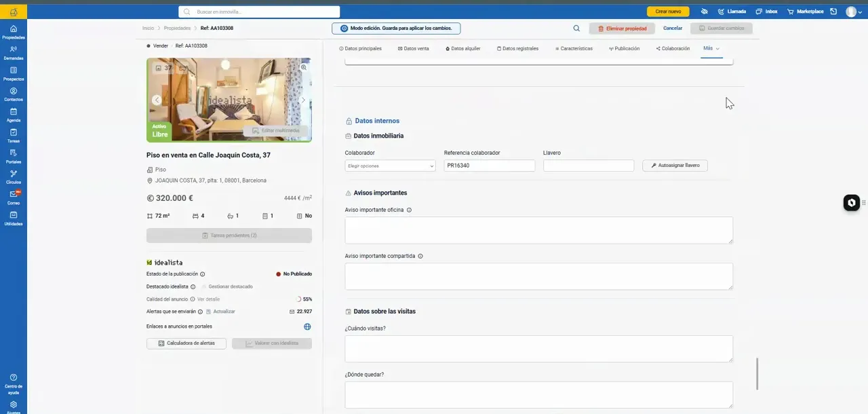Click Editar multimedia on the photo
The width and height of the screenshot is (868, 414).
[276, 130]
